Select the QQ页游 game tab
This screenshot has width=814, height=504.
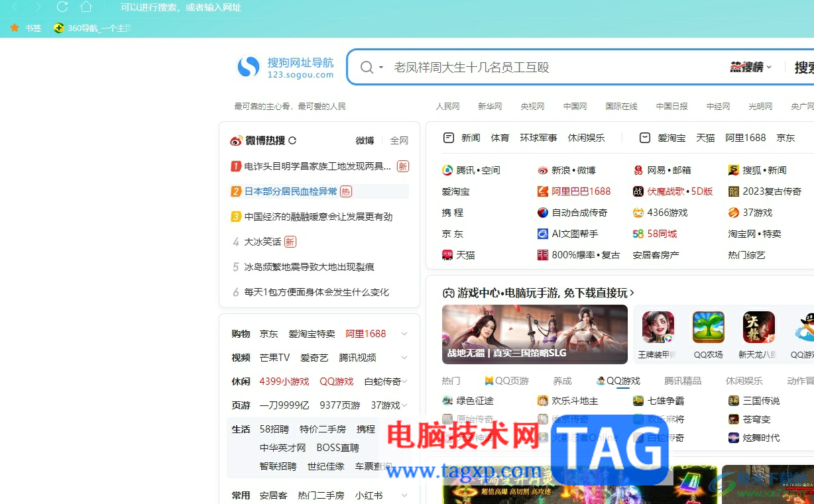[x=507, y=381]
